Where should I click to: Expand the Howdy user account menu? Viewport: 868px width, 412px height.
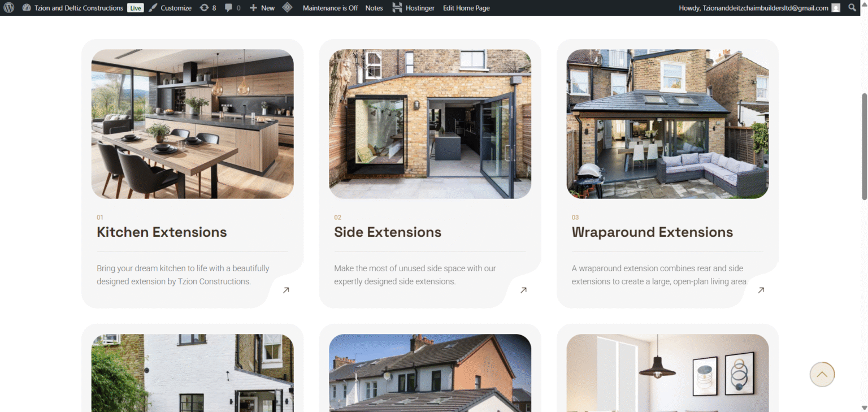click(753, 8)
